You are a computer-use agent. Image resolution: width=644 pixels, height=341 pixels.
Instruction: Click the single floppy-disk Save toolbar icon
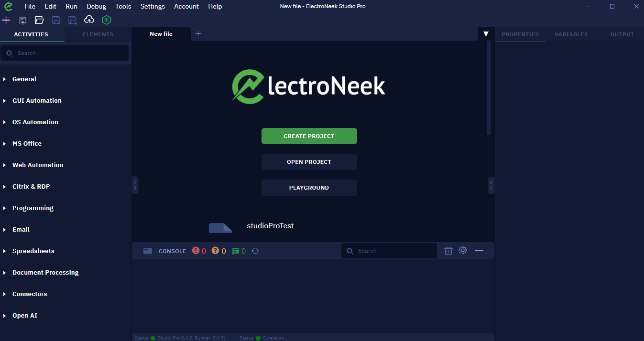[x=56, y=20]
